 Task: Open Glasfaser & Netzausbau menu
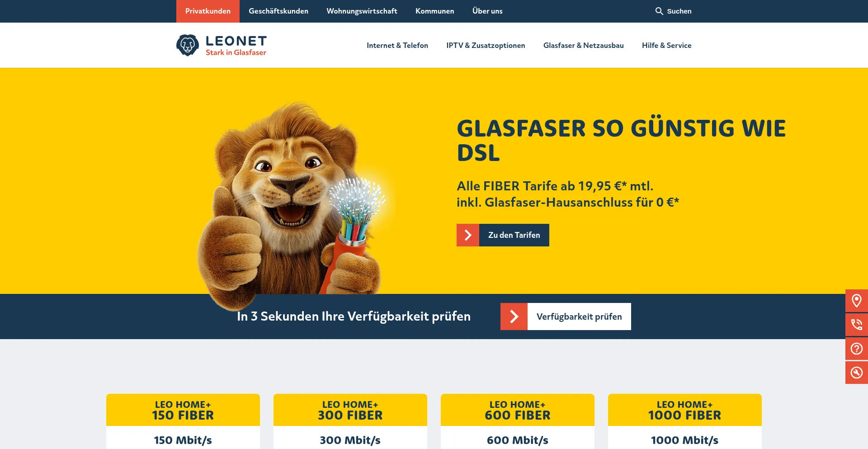click(584, 45)
